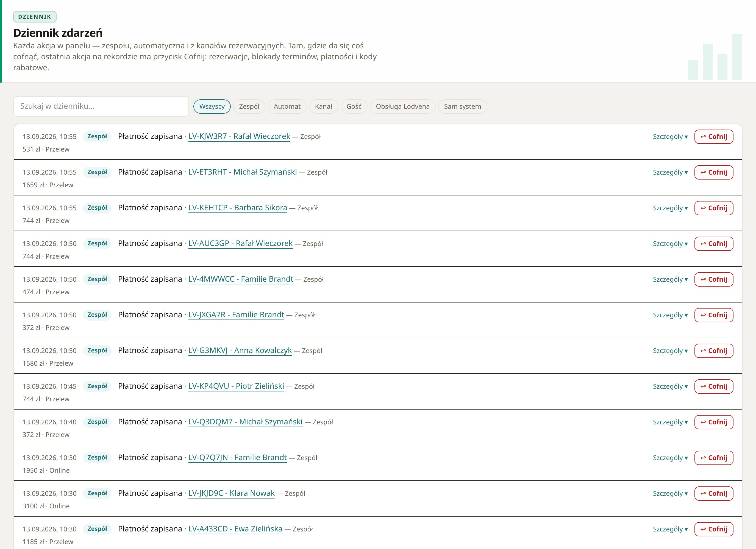Undo payment with Cofnij for LV-KEHTCP
The image size is (756, 549).
714,208
